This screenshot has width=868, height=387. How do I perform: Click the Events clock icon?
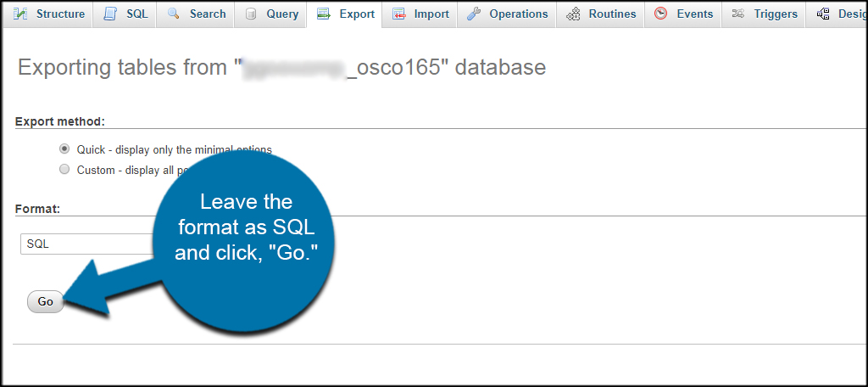click(660, 14)
